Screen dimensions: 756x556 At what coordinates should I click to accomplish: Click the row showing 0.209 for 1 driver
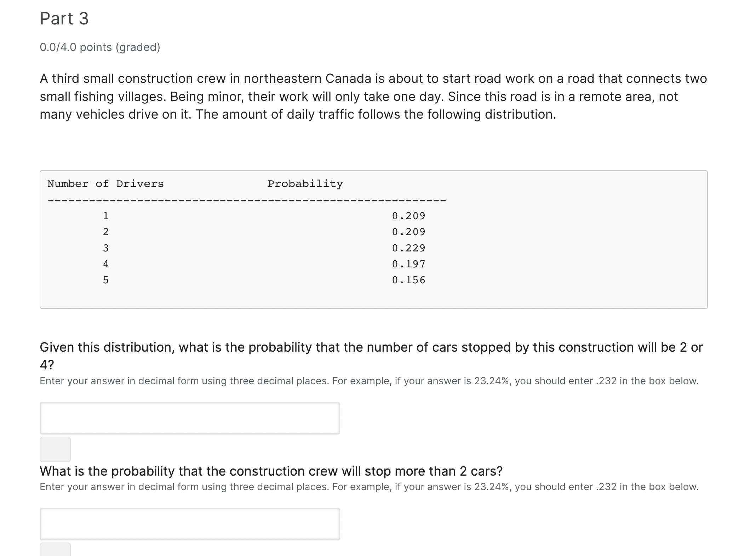point(265,215)
